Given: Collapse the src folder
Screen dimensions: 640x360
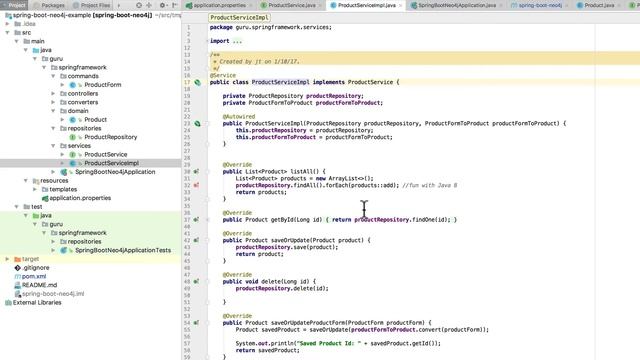Looking at the screenshot, I should tap(7, 32).
